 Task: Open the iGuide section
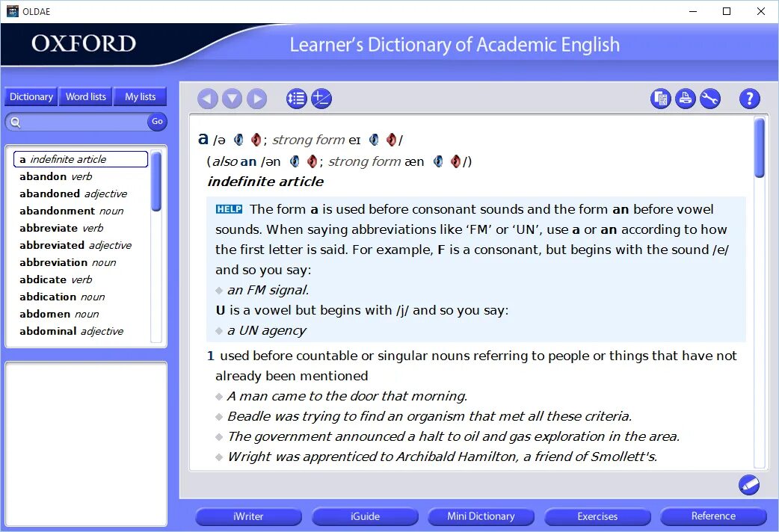pos(365,516)
